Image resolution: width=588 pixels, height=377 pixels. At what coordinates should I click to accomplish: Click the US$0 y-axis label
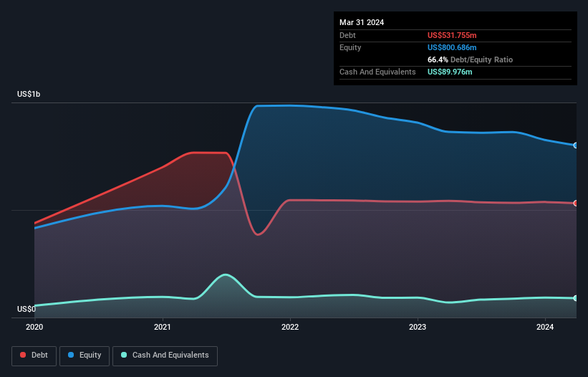point(26,309)
